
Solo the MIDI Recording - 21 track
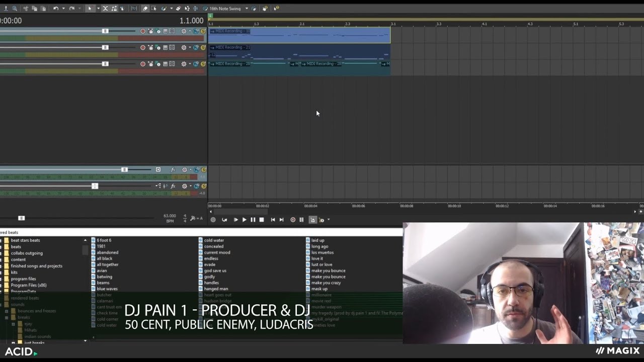point(203,48)
